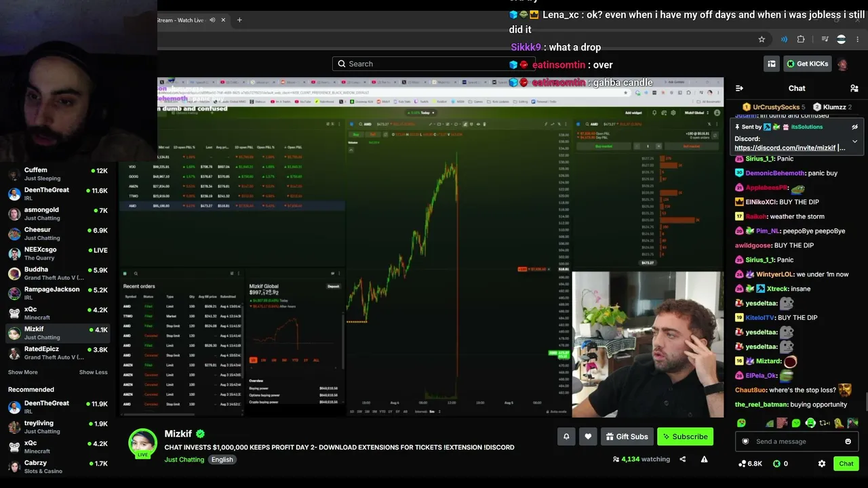This screenshot has width=868, height=488.
Task: Share the stream via the share icon
Action: 683,459
